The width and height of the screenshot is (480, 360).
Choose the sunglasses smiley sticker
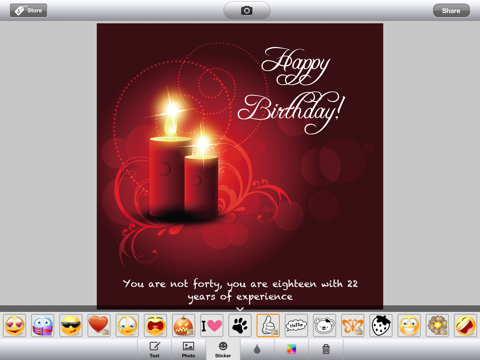coord(71,325)
